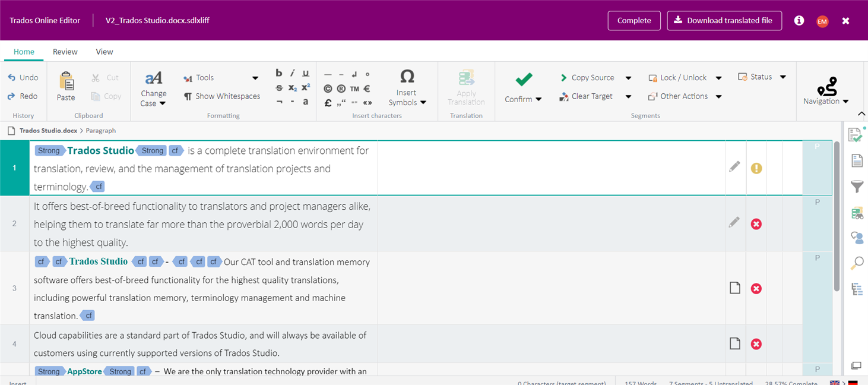The height and width of the screenshot is (385, 868).
Task: Insert TM trademark symbol
Action: click(x=354, y=89)
